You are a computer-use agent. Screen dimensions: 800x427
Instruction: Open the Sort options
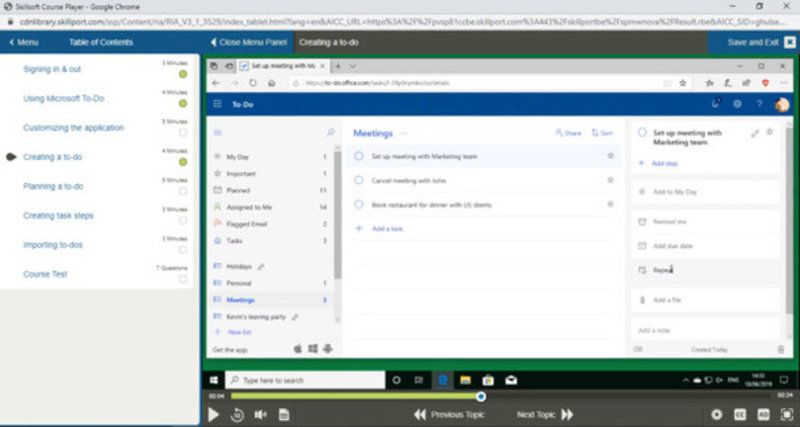602,133
